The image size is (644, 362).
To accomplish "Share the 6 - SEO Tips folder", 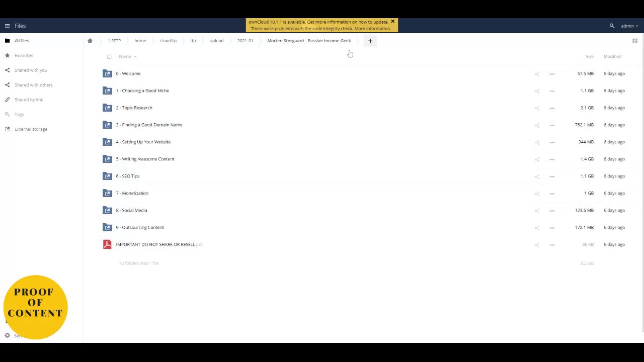I will pos(537,176).
